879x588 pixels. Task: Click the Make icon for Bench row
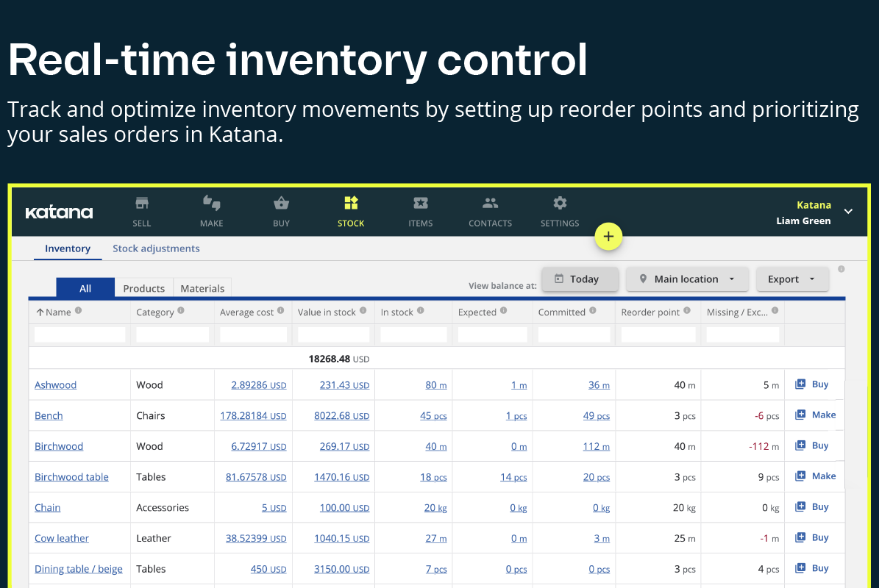coord(800,415)
